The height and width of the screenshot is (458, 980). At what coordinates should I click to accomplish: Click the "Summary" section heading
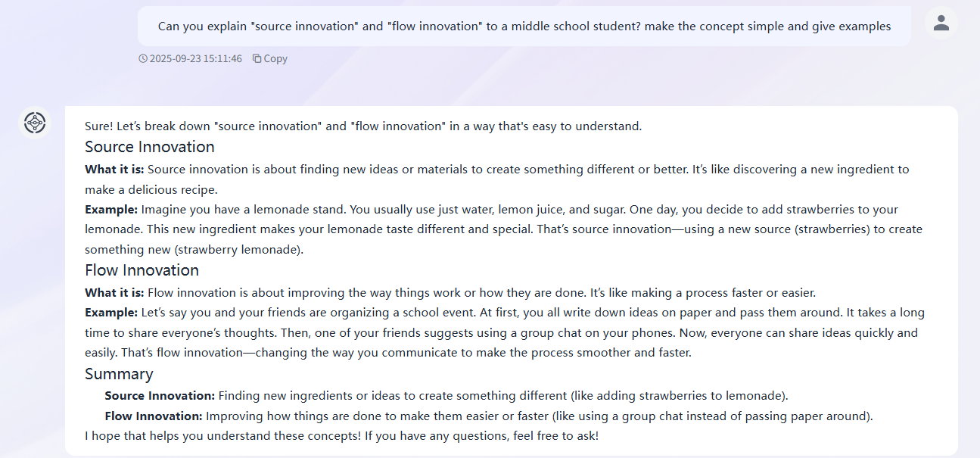119,374
